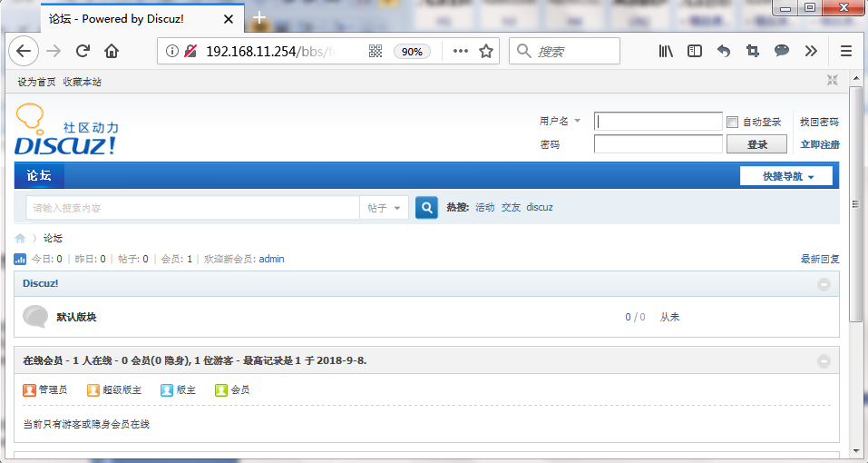Viewport: 868px width, 463px height.
Task: Click the 管理员 legend icon
Action: (x=29, y=389)
